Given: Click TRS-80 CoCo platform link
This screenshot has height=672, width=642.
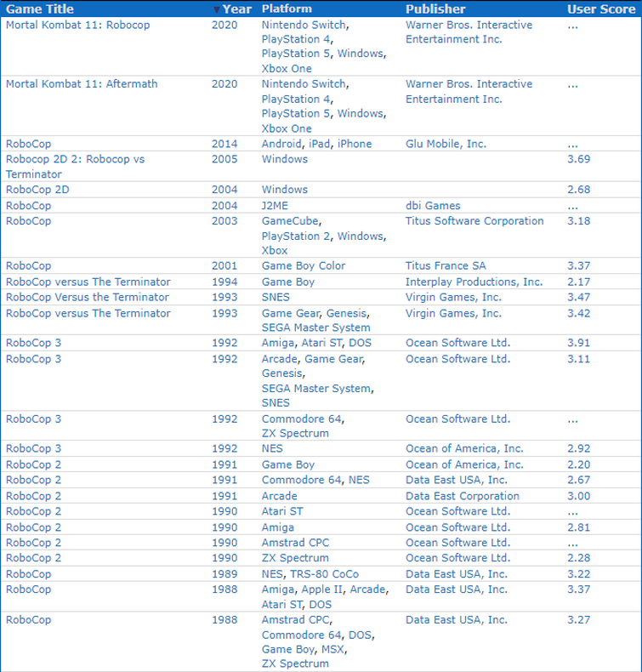Looking at the screenshot, I should pos(324,574).
